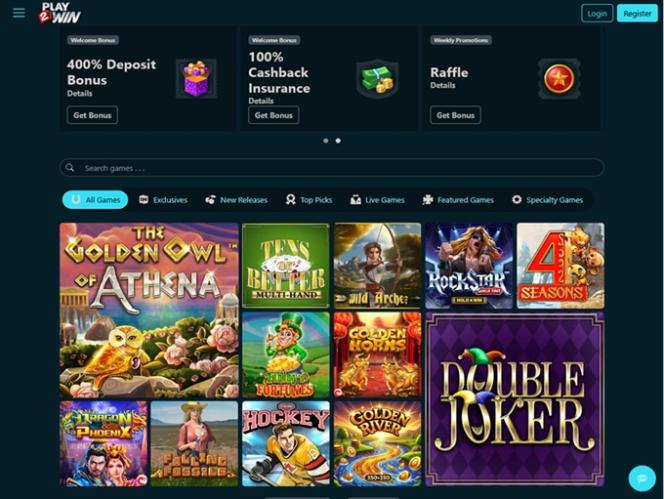The image size is (664, 499).
Task: Select the first carousel dot
Action: point(326,141)
